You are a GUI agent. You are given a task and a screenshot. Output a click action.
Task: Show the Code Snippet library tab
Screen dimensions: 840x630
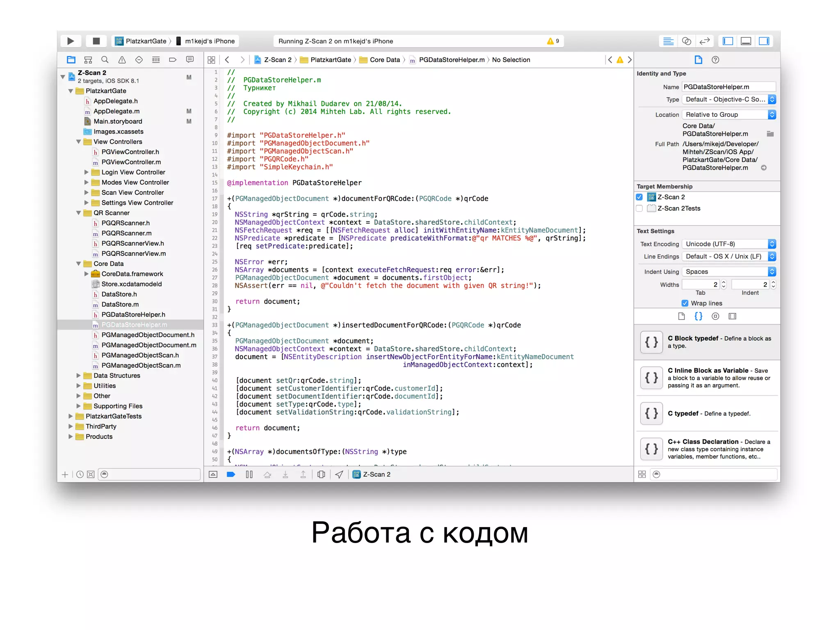(x=698, y=316)
